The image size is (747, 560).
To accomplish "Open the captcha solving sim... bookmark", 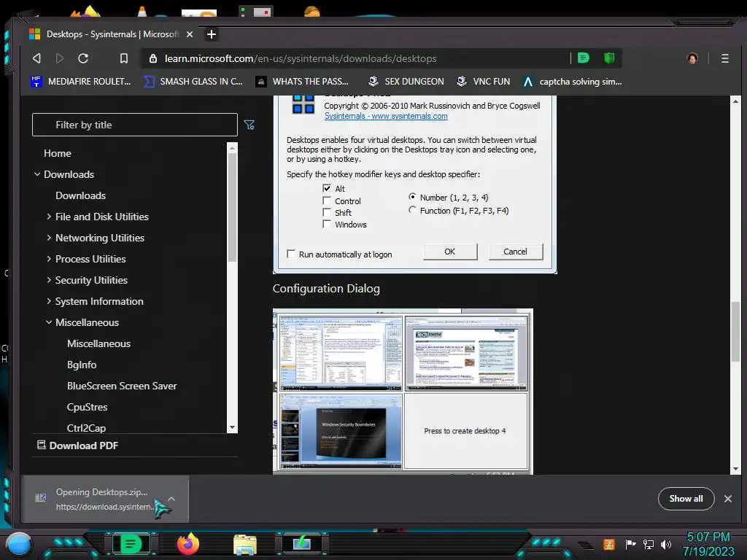I will [x=572, y=82].
